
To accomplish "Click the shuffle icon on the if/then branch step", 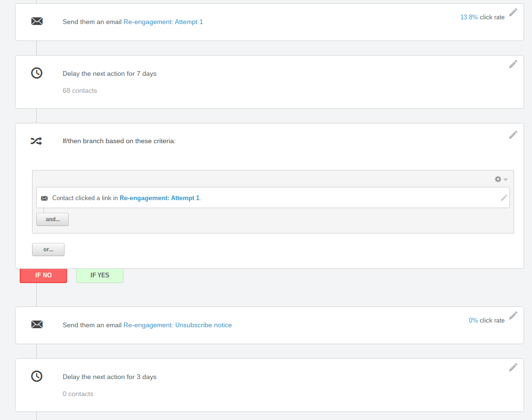I will click(37, 141).
